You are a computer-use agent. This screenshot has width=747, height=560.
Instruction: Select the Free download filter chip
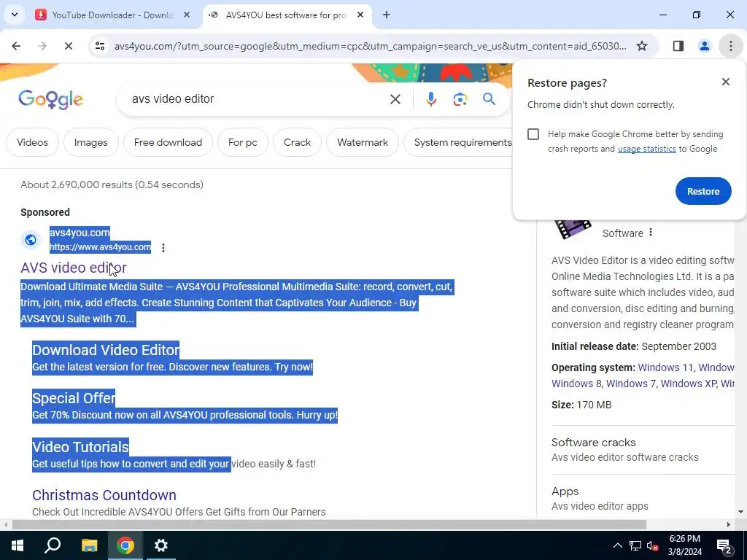168,142
